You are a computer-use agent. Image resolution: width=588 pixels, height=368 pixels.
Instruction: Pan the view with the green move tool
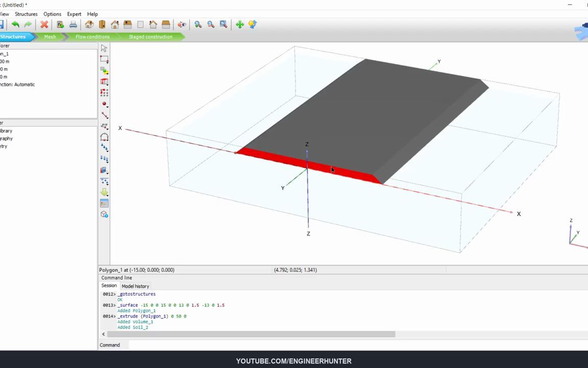tap(239, 24)
